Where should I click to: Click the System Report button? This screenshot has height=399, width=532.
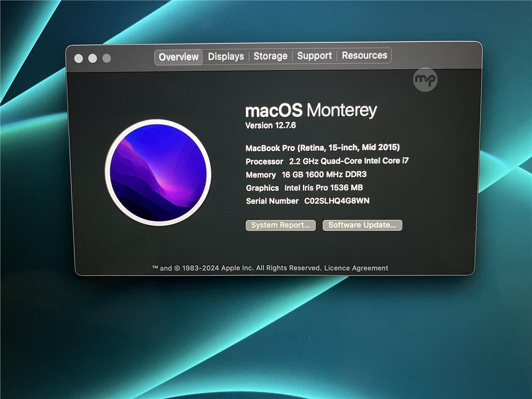[281, 225]
